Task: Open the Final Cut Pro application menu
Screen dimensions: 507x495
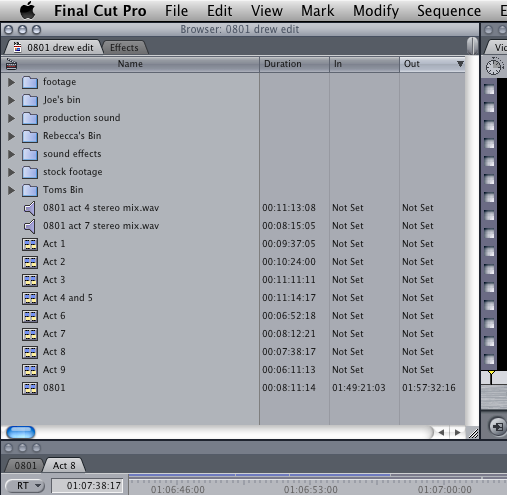Action: pyautogui.click(x=100, y=11)
